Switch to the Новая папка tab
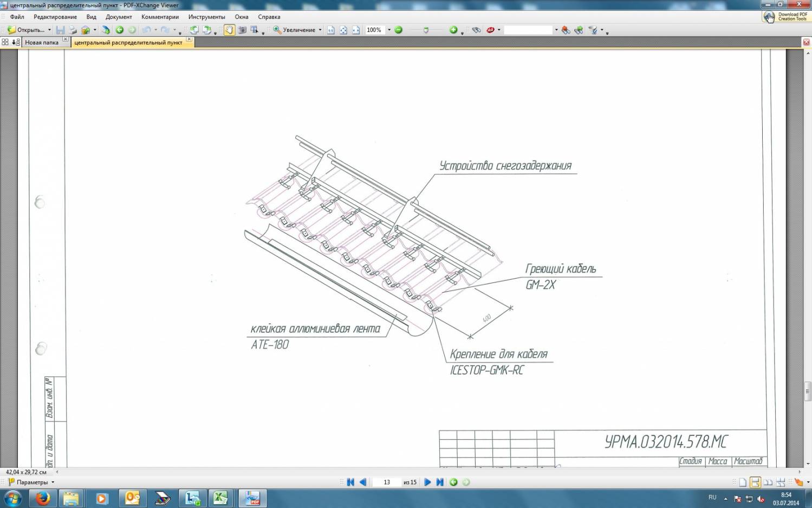Viewport: 812px width, 508px height. [x=42, y=42]
